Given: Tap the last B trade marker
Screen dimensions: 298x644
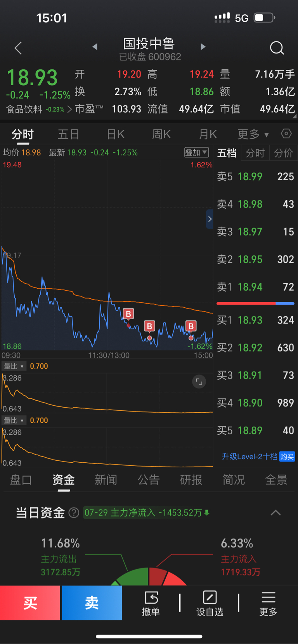Looking at the screenshot, I should pos(191,326).
